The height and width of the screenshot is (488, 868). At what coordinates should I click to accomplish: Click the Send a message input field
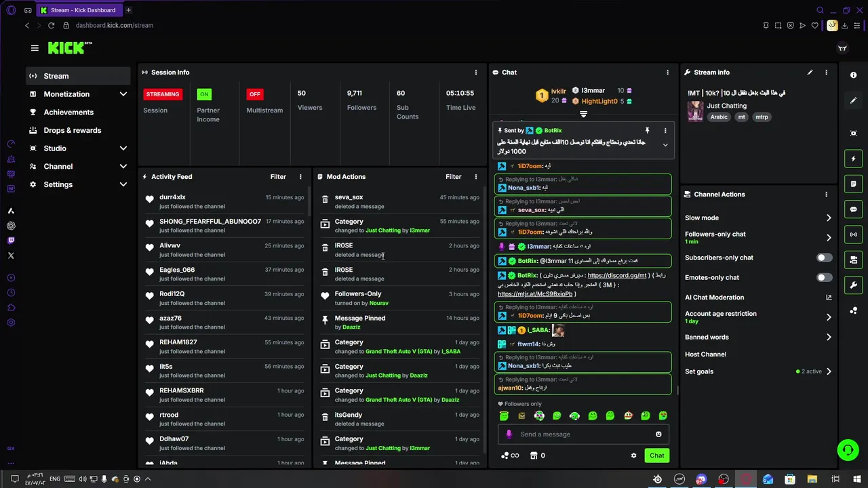583,434
